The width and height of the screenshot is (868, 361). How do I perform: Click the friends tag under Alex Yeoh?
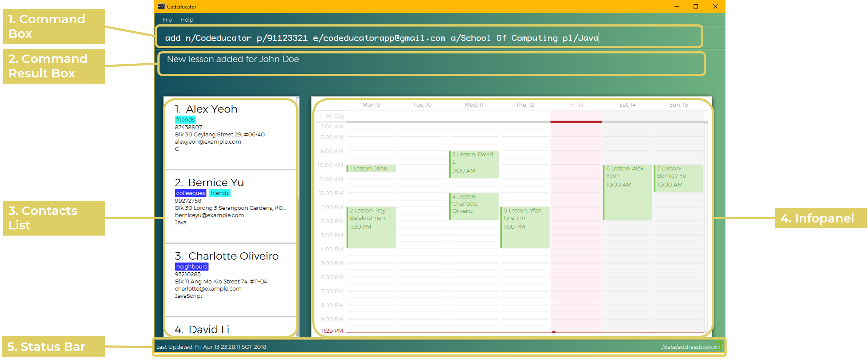[x=185, y=120]
